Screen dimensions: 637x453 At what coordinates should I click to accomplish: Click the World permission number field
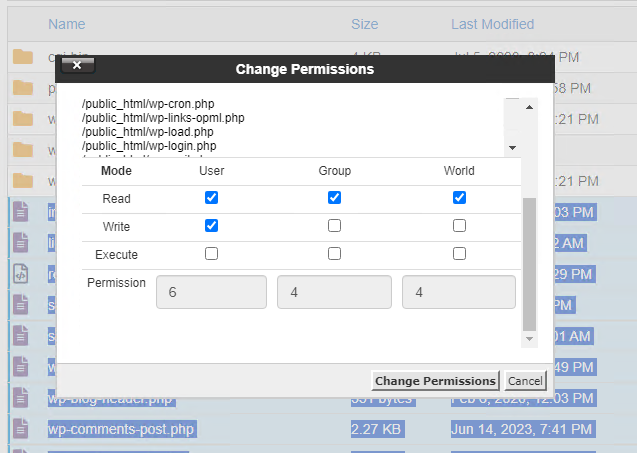point(459,292)
